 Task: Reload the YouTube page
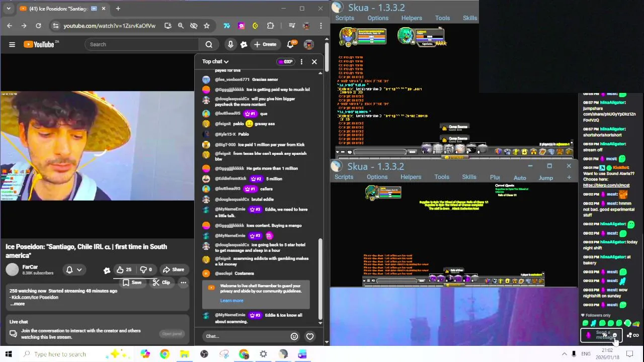click(x=38, y=26)
